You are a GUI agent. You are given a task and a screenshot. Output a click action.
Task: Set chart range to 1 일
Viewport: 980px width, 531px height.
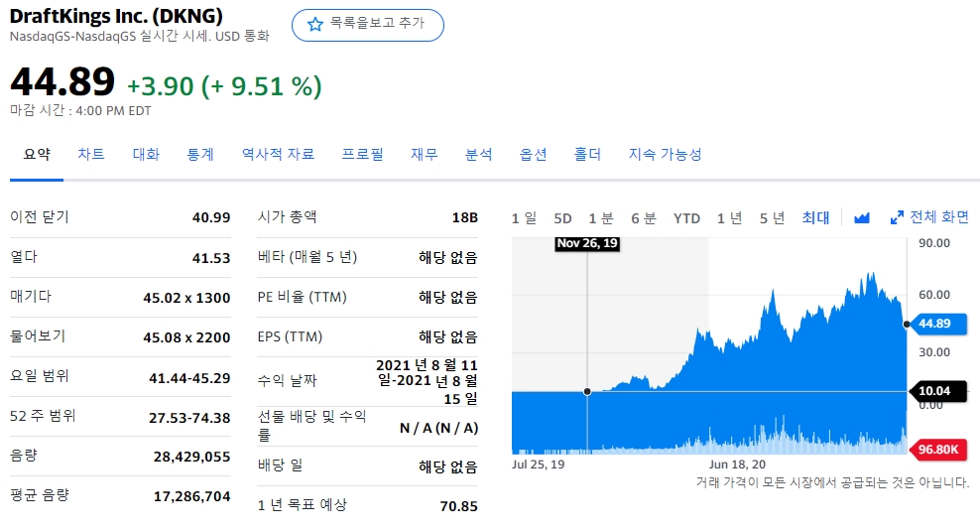tap(524, 218)
